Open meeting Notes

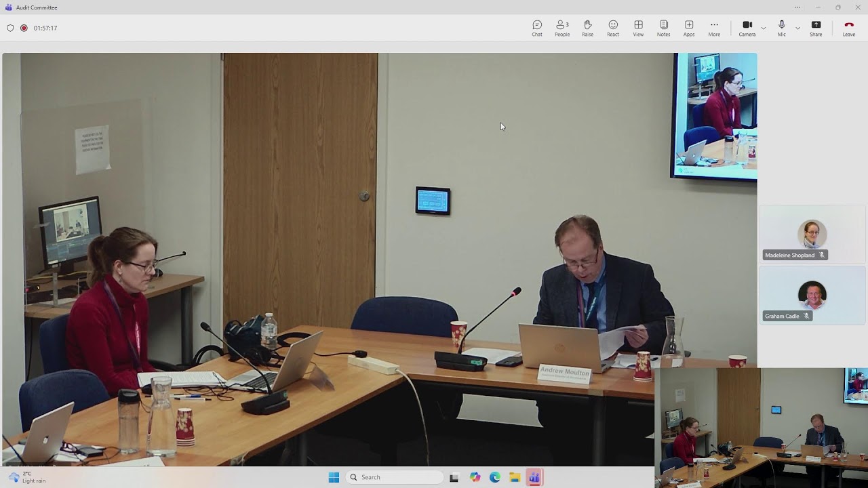pyautogui.click(x=663, y=28)
